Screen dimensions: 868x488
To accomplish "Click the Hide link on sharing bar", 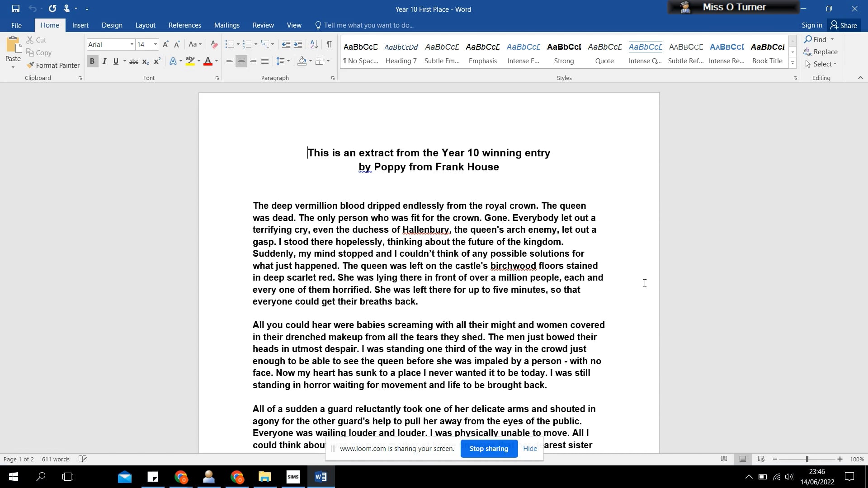I will click(530, 449).
